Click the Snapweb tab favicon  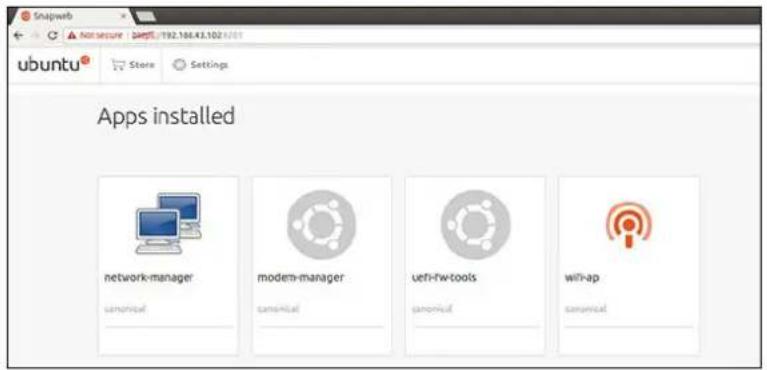coord(25,16)
